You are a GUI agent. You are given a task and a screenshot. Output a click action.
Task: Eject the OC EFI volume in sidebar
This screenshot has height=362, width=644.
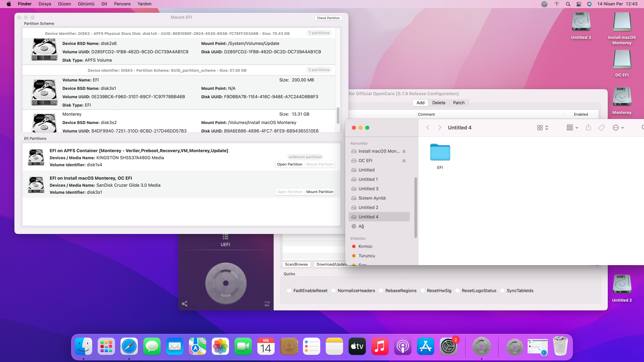404,161
